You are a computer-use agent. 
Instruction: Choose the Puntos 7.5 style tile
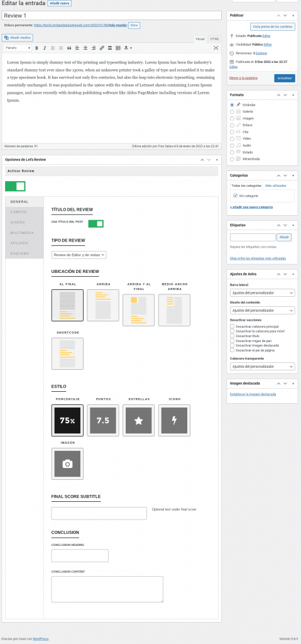coord(103,420)
